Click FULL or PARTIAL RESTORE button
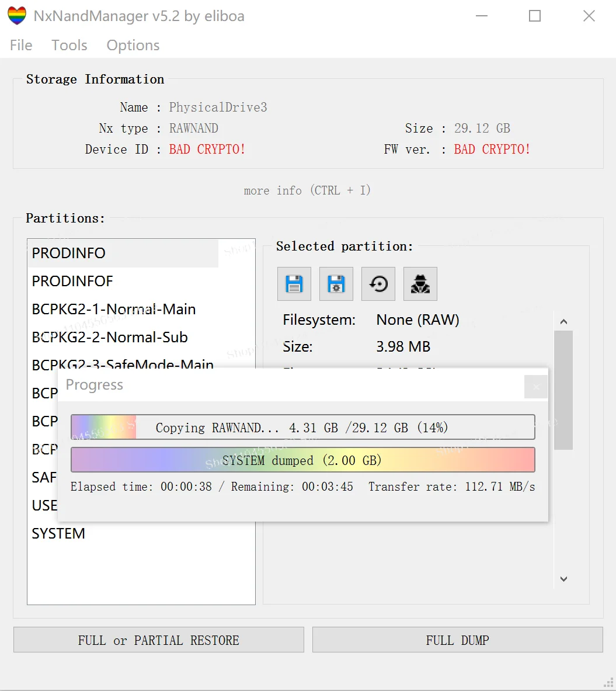616x691 pixels. click(x=159, y=640)
